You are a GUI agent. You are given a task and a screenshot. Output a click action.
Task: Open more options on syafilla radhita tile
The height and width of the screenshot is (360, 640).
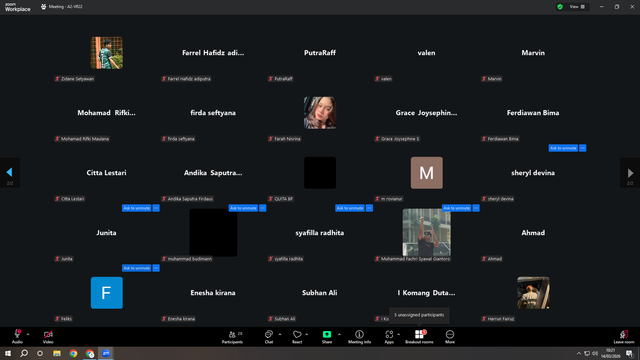point(369,208)
